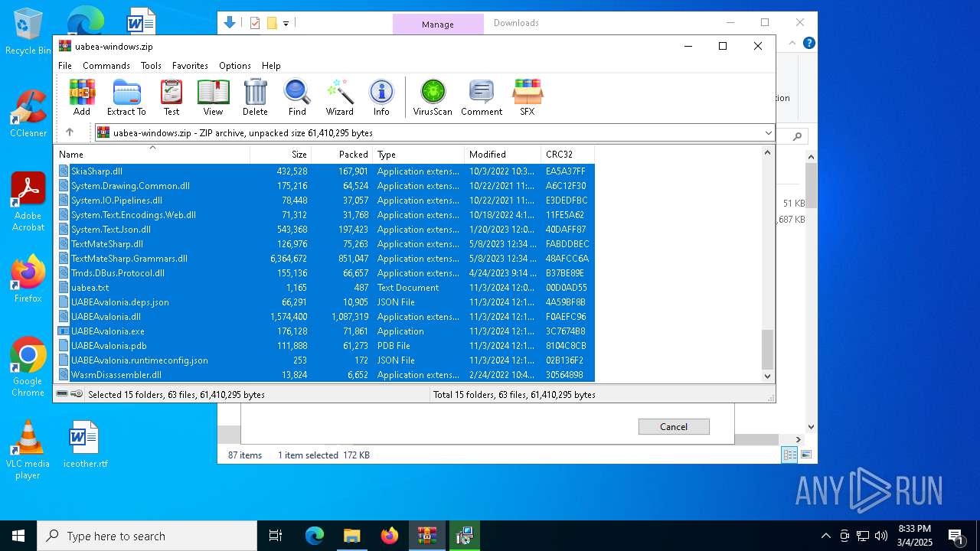Select System.Text.Json.dll file
Image resolution: width=980 pixels, height=551 pixels.
(325, 230)
